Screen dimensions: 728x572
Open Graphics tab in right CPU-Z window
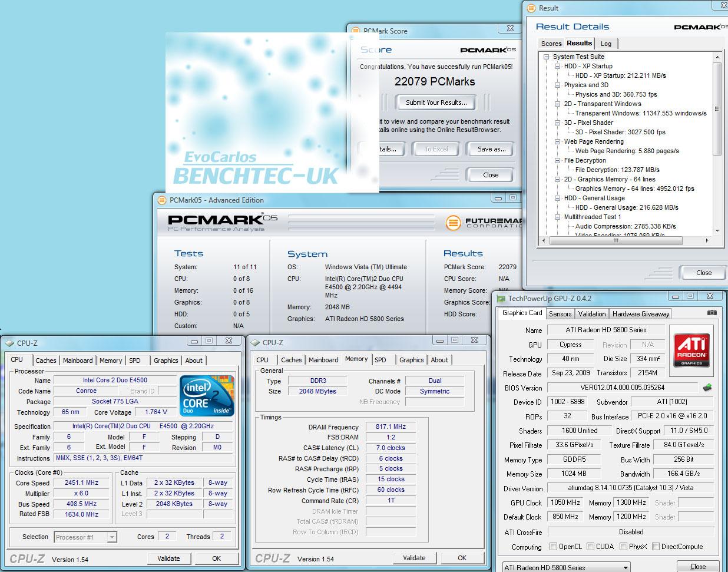(x=412, y=360)
